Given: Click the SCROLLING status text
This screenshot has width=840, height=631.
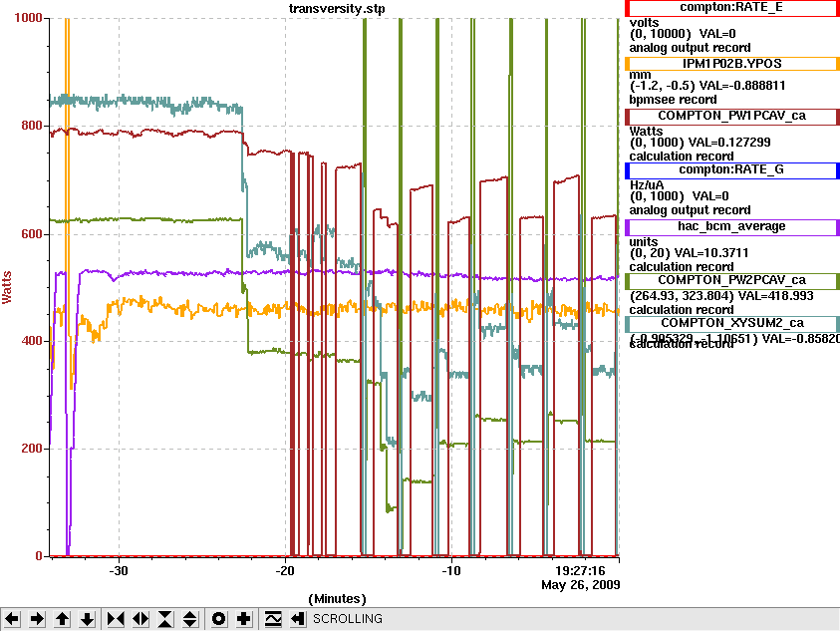Looking at the screenshot, I should point(348,619).
